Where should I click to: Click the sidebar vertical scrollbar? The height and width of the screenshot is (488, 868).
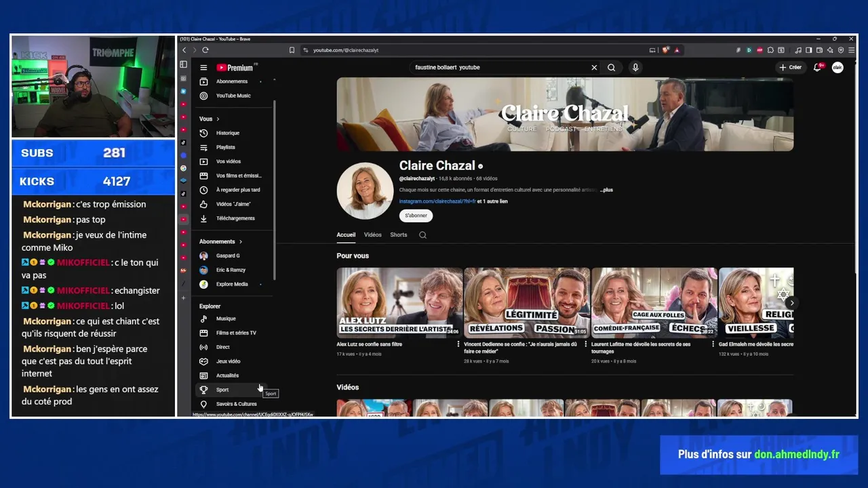(275, 190)
